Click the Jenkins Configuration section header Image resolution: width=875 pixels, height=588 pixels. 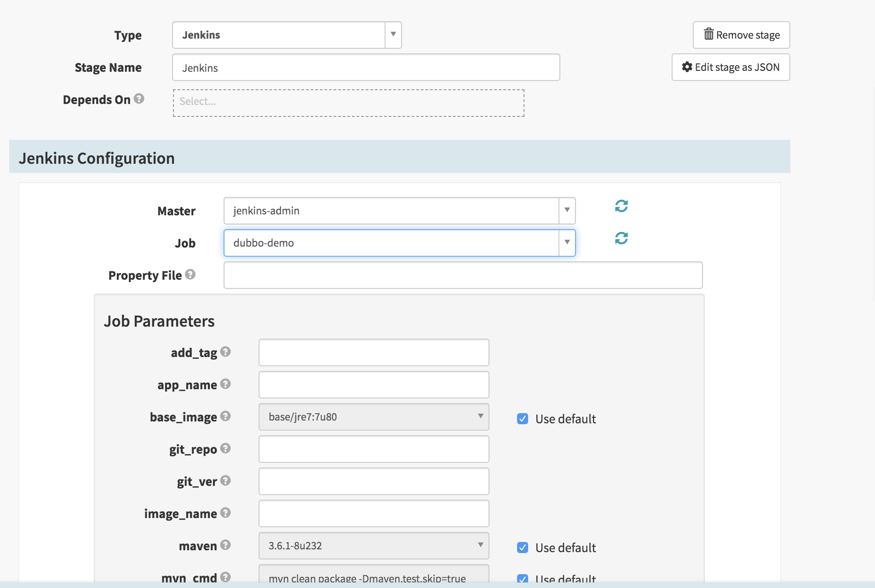pos(400,156)
